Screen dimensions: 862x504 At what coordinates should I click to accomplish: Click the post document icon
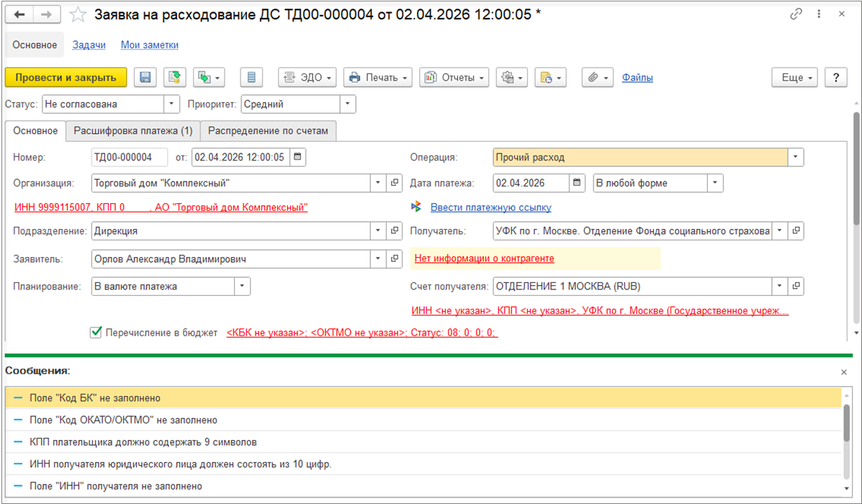(174, 78)
